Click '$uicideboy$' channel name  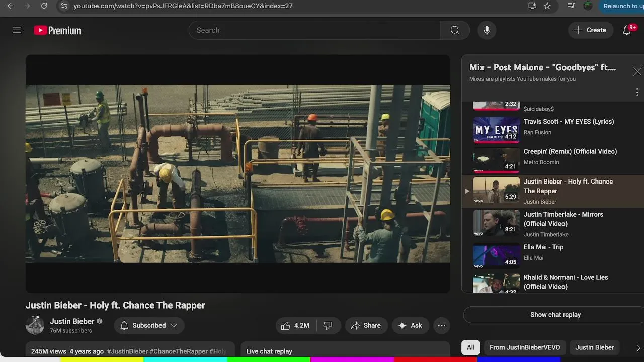539,109
